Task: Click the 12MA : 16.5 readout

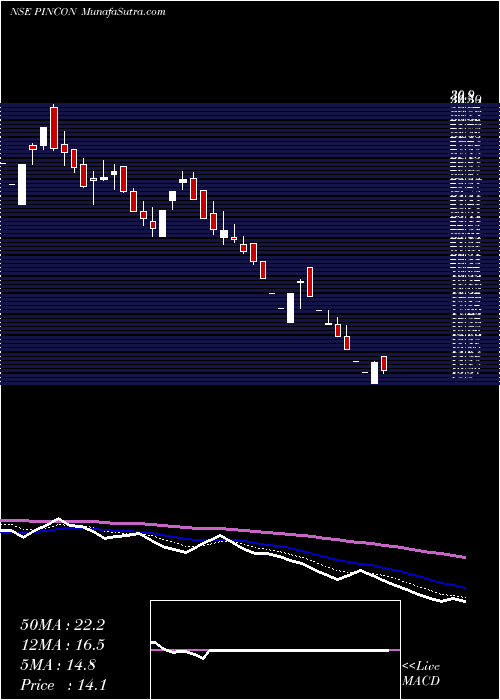Action: [62, 646]
